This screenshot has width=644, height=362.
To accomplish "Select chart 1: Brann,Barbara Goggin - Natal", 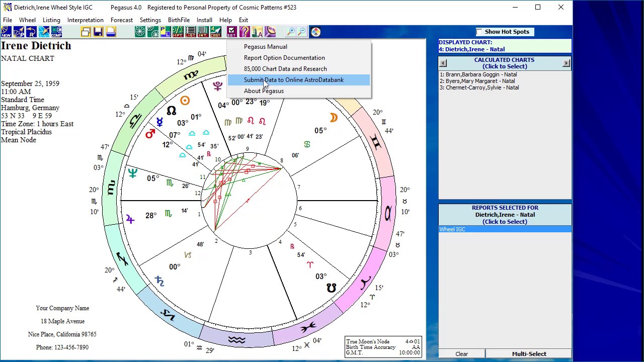I will point(478,74).
